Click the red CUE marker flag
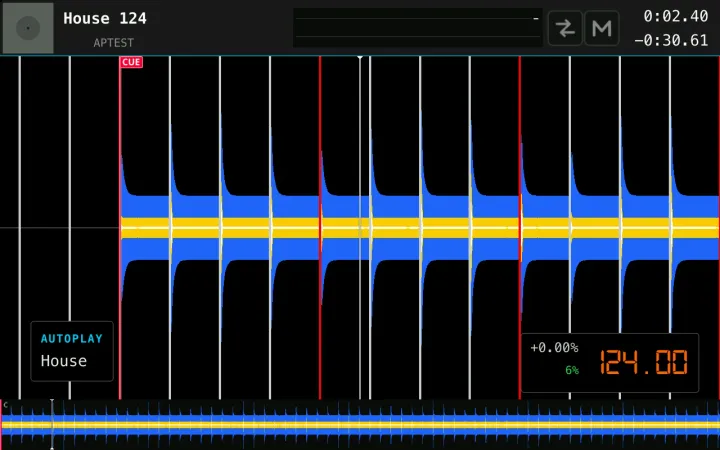This screenshot has height=450, width=720. point(131,62)
